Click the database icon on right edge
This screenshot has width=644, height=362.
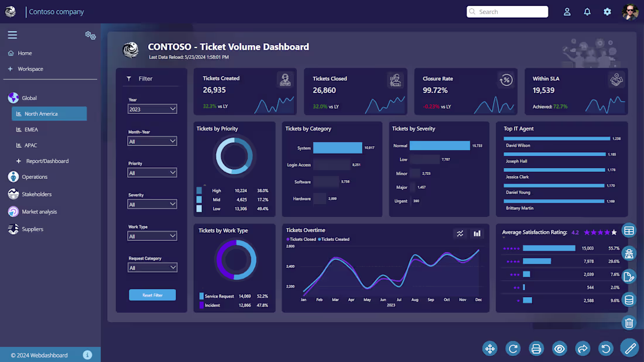point(629,300)
